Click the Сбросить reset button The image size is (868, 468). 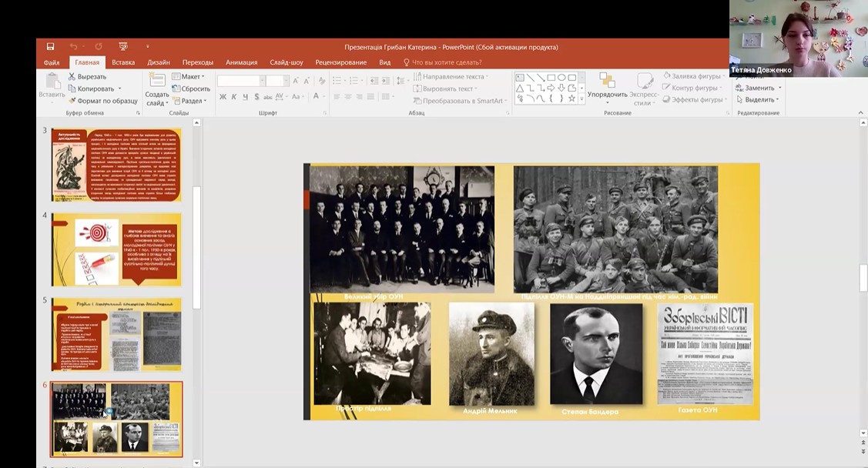tap(191, 89)
